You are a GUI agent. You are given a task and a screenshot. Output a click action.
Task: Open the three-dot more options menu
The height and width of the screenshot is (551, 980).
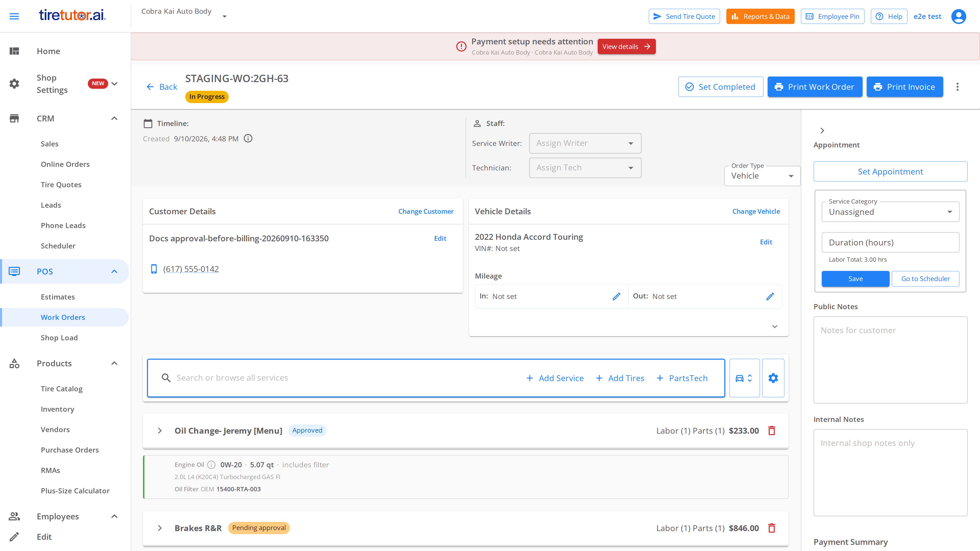coord(957,87)
